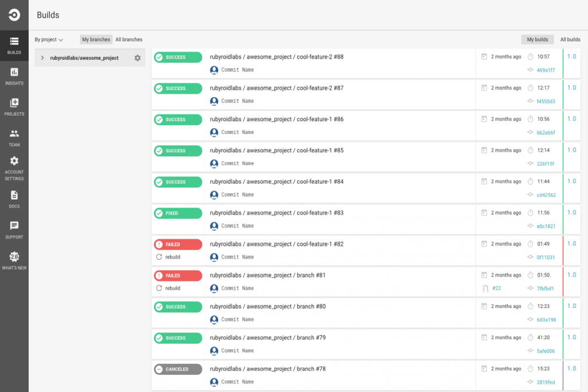Switch to All branches filter

(x=129, y=40)
